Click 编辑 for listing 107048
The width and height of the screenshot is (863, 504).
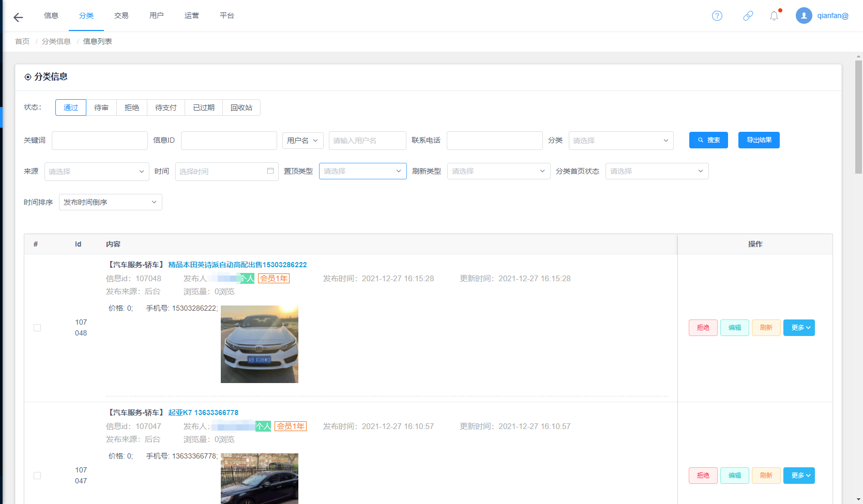coord(735,328)
